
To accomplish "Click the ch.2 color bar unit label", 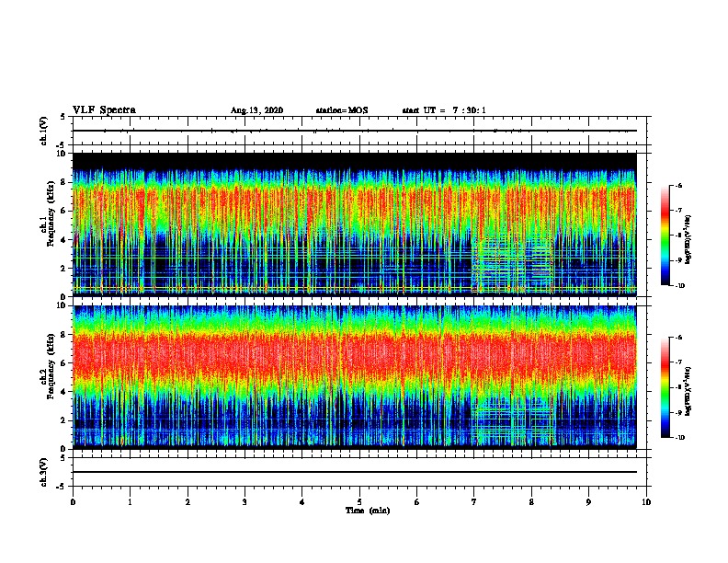I will [688, 392].
